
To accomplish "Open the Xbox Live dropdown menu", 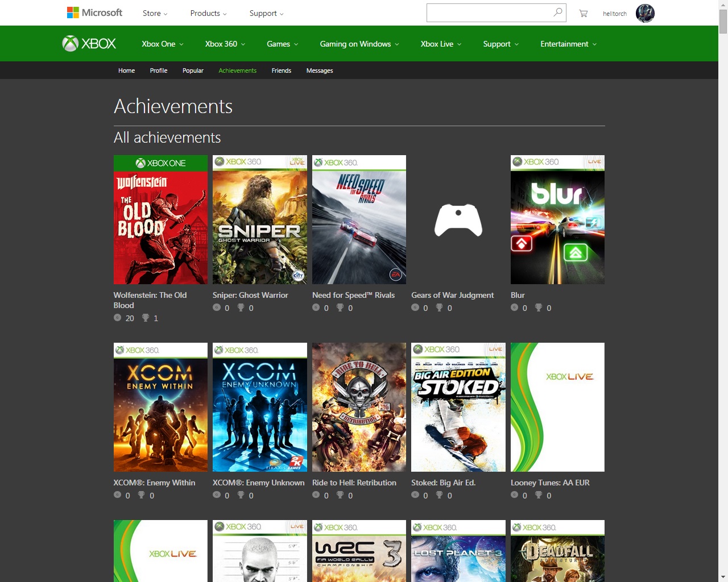I will click(441, 44).
